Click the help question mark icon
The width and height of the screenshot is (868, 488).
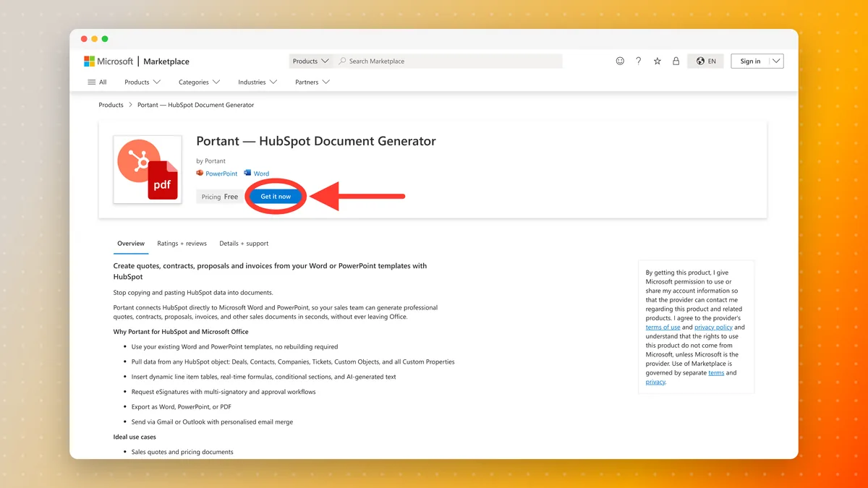pyautogui.click(x=638, y=61)
